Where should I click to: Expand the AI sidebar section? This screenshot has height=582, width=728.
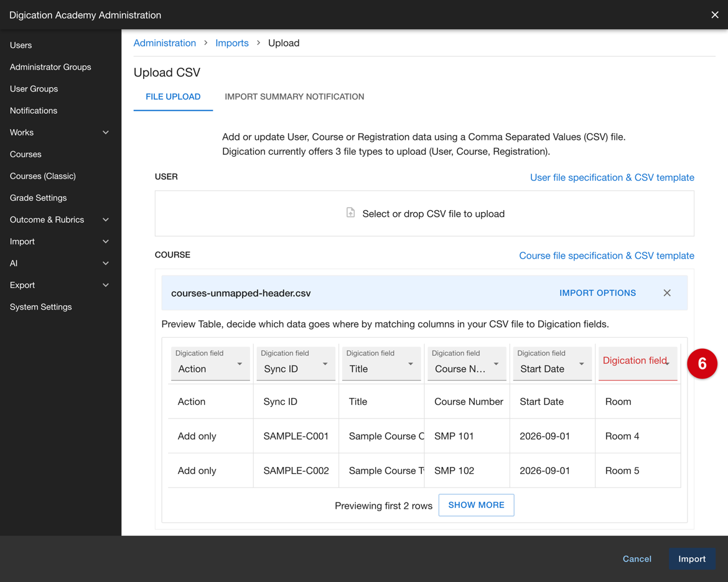[106, 263]
